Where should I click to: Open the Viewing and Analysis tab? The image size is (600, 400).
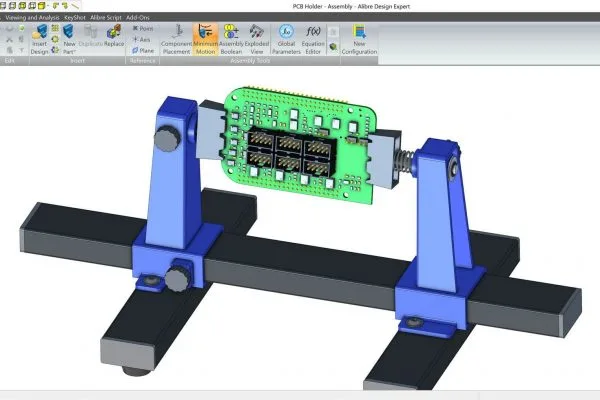(33, 17)
